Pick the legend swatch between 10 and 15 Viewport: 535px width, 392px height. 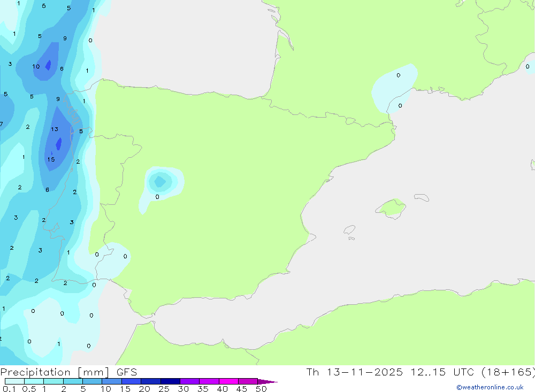click(x=112, y=381)
